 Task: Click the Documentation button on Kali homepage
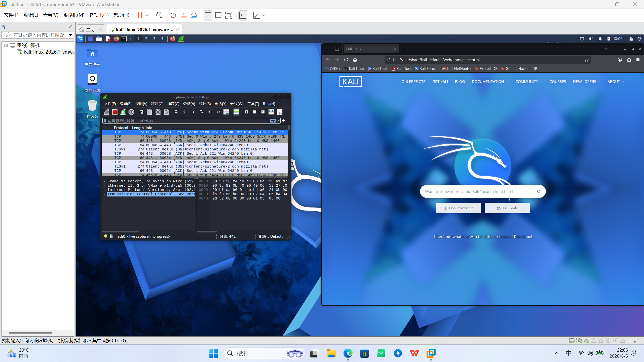458,208
